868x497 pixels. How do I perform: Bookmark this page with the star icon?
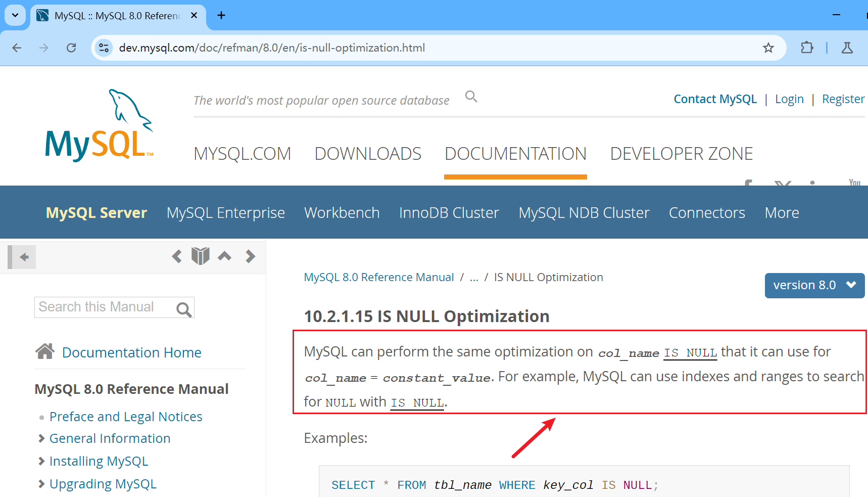[768, 48]
